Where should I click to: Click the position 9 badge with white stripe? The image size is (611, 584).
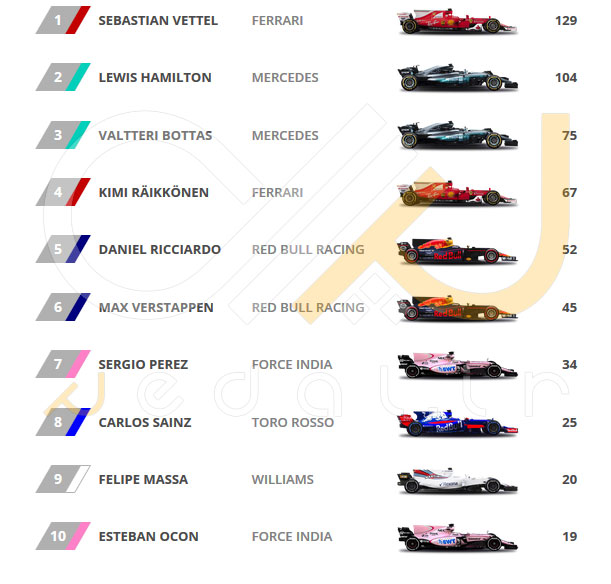tap(63, 479)
